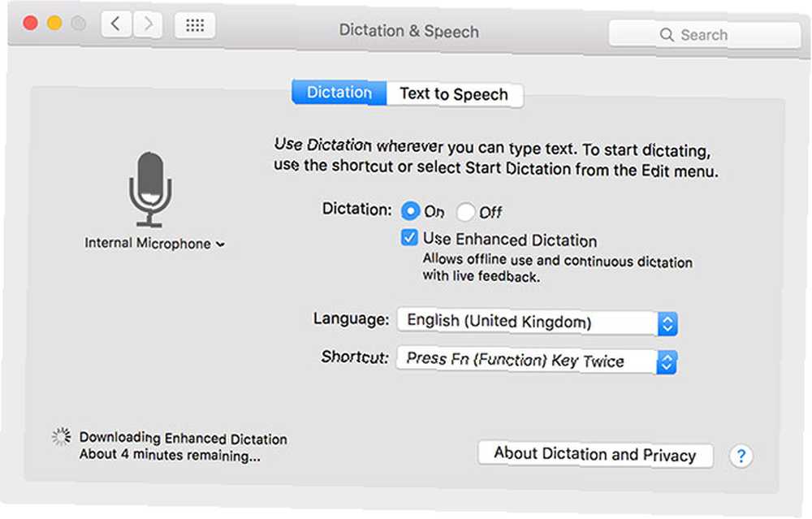Click inside the Search field
The height and width of the screenshot is (519, 812).
(723, 35)
